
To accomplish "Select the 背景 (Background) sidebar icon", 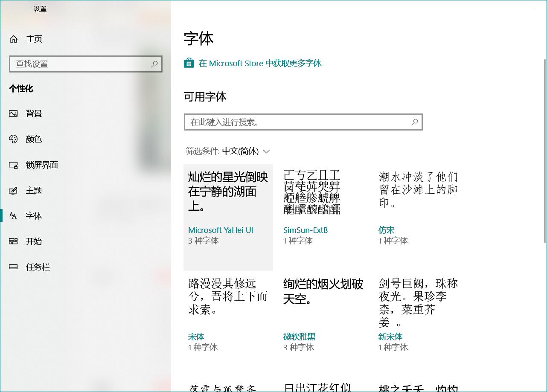I will (x=13, y=113).
